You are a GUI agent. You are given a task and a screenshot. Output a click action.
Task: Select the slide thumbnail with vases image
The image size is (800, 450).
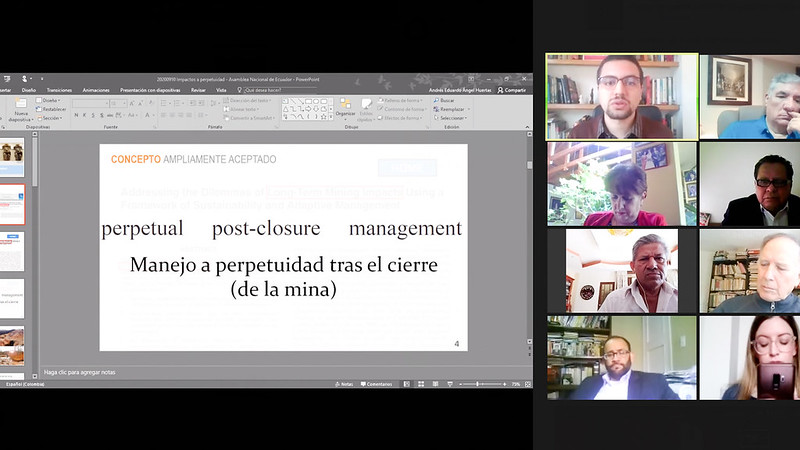pos(12,156)
